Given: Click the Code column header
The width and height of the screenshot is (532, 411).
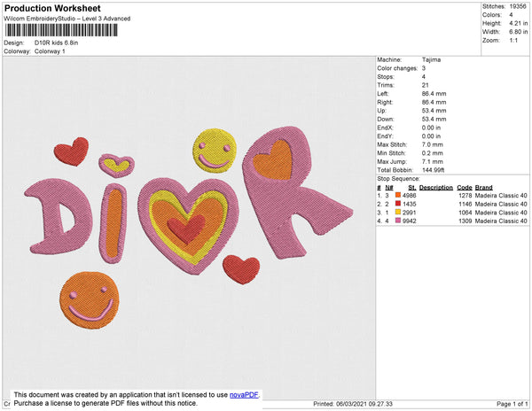Looking at the screenshot, I should 465,188.
